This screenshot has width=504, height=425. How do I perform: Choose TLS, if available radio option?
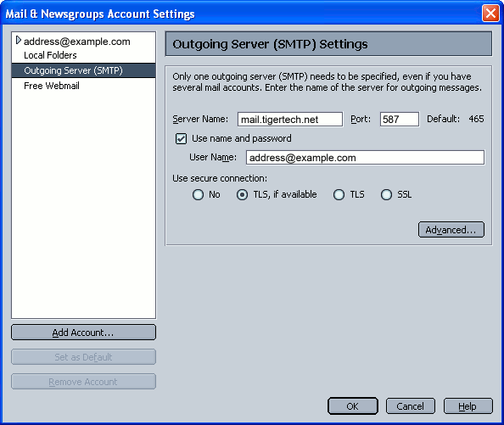coord(242,194)
